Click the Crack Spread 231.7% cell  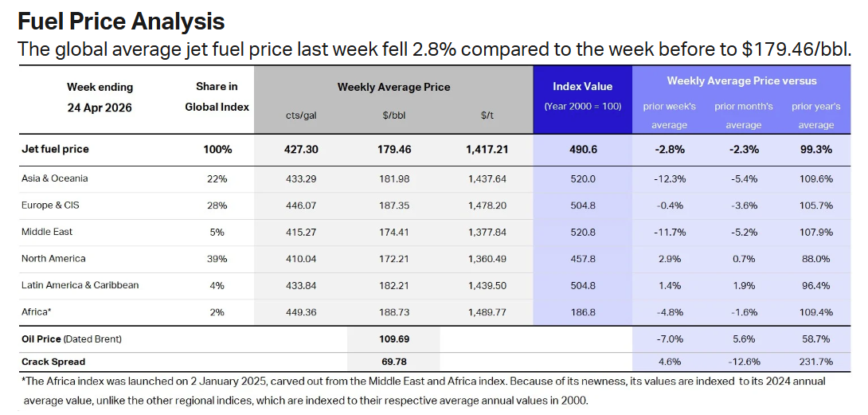[x=815, y=362]
